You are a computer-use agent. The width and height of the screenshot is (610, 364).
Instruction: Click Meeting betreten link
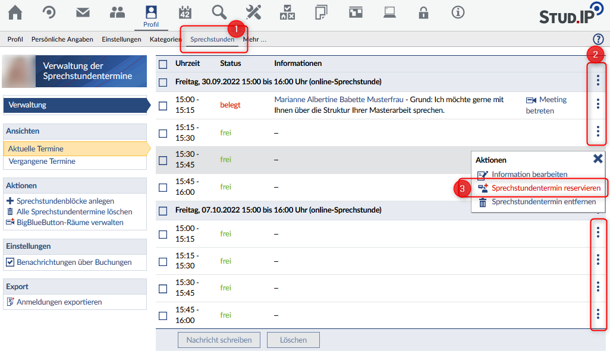(x=546, y=105)
